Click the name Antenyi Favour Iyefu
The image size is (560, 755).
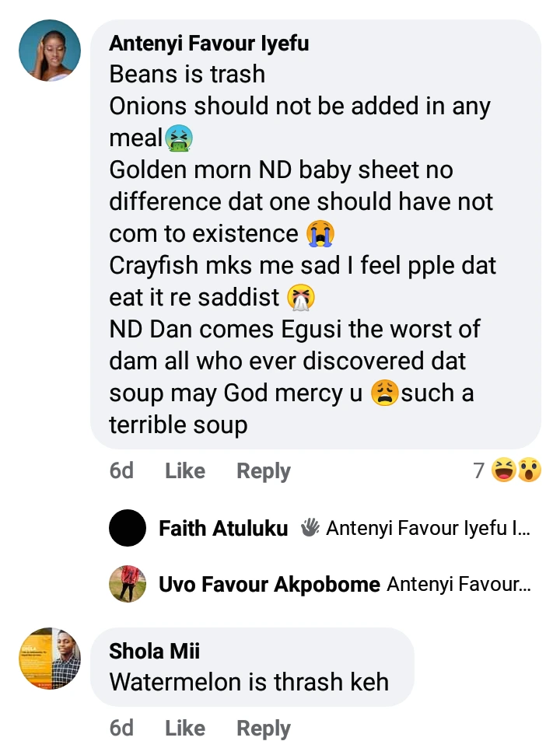coord(208,44)
